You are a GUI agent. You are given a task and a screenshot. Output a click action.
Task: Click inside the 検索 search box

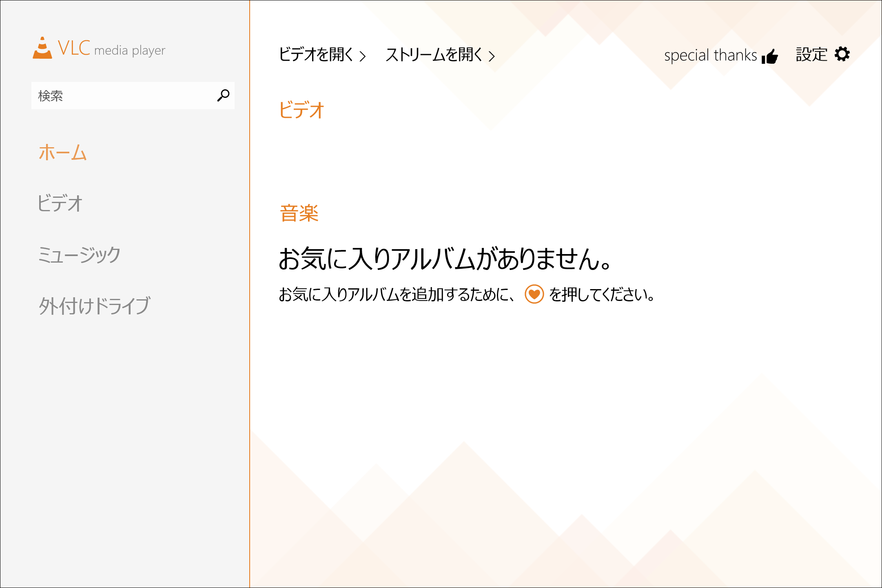tap(122, 96)
